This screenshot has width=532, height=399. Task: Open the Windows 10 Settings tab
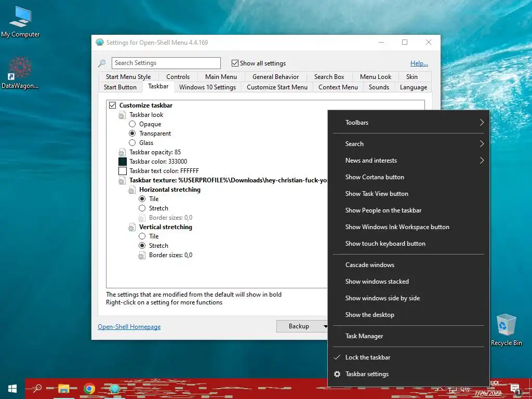click(207, 87)
